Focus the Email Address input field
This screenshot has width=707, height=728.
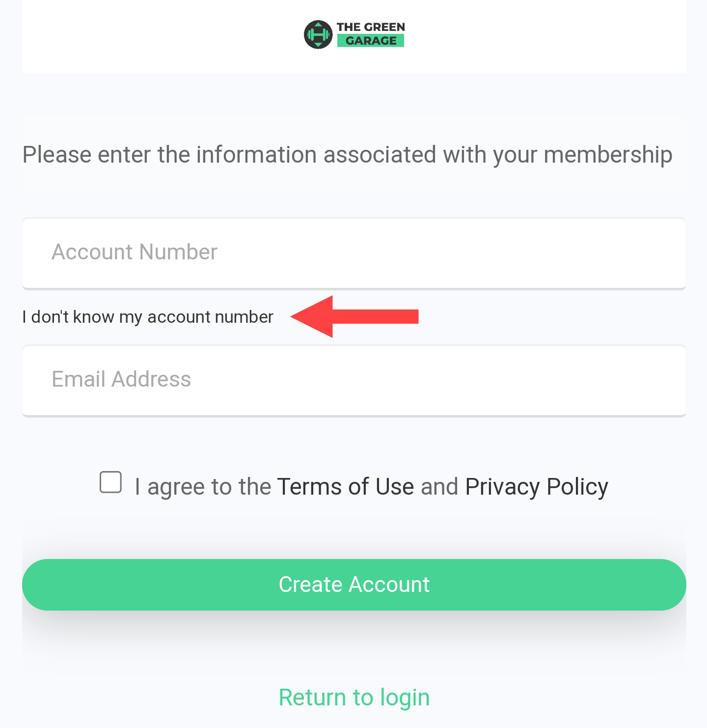click(x=354, y=381)
